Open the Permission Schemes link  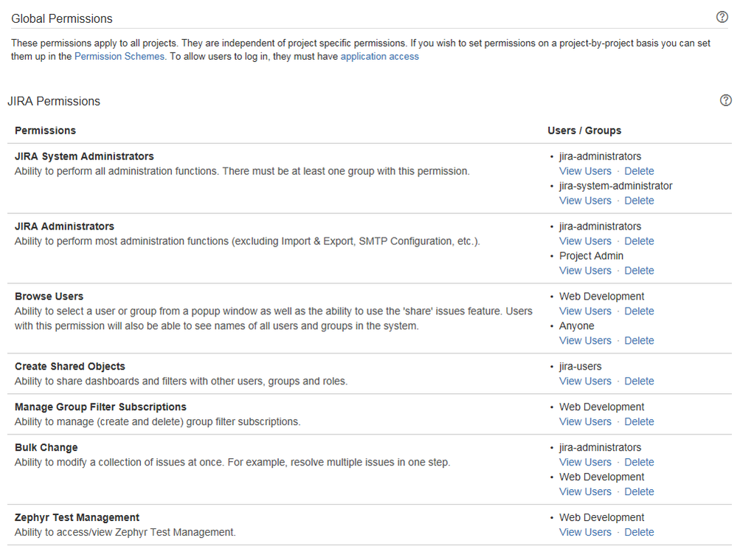click(x=120, y=56)
